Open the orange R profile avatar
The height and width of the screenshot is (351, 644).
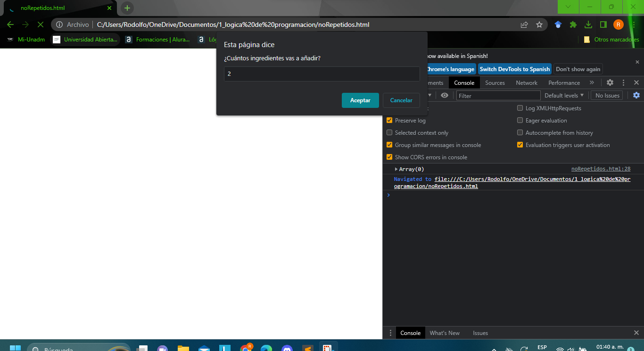619,24
